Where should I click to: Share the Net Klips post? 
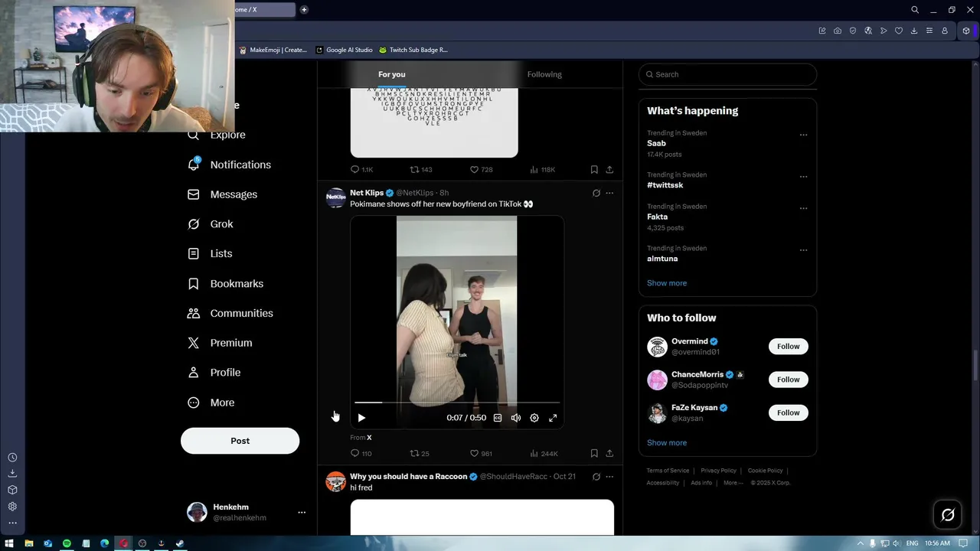pos(609,453)
